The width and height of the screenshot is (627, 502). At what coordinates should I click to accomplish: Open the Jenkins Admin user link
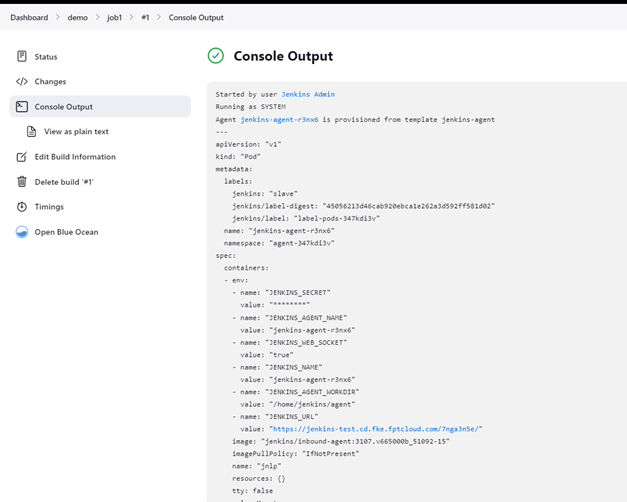[x=307, y=94]
